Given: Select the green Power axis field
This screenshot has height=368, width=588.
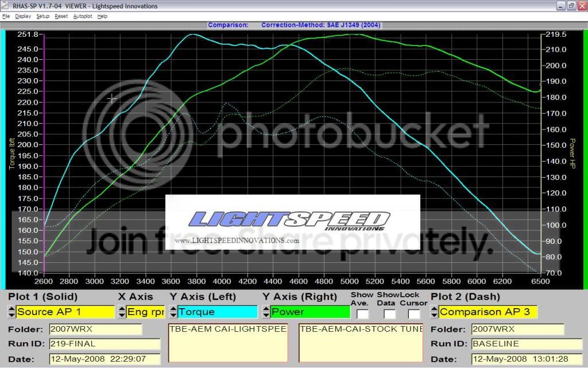Looking at the screenshot, I should coord(310,312).
